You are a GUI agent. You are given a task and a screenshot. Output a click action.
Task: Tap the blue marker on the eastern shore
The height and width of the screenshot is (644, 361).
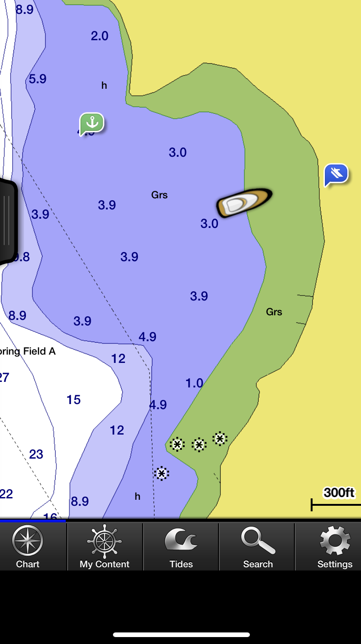pos(336,174)
